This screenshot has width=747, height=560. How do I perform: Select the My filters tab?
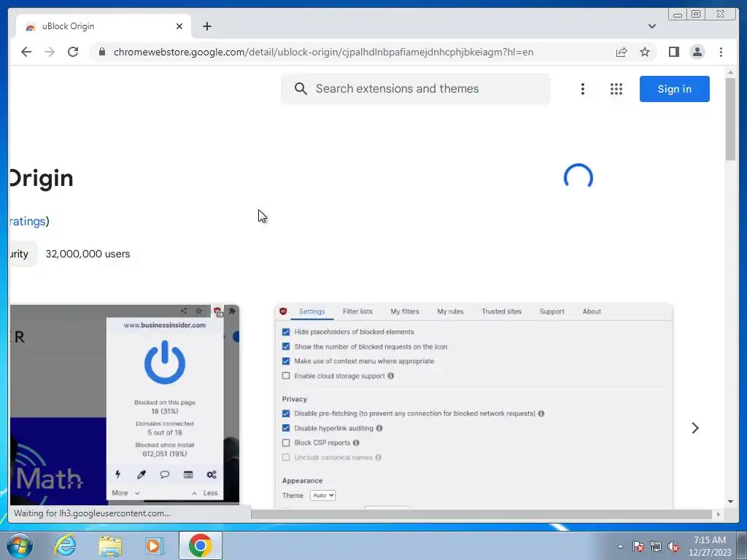(404, 311)
